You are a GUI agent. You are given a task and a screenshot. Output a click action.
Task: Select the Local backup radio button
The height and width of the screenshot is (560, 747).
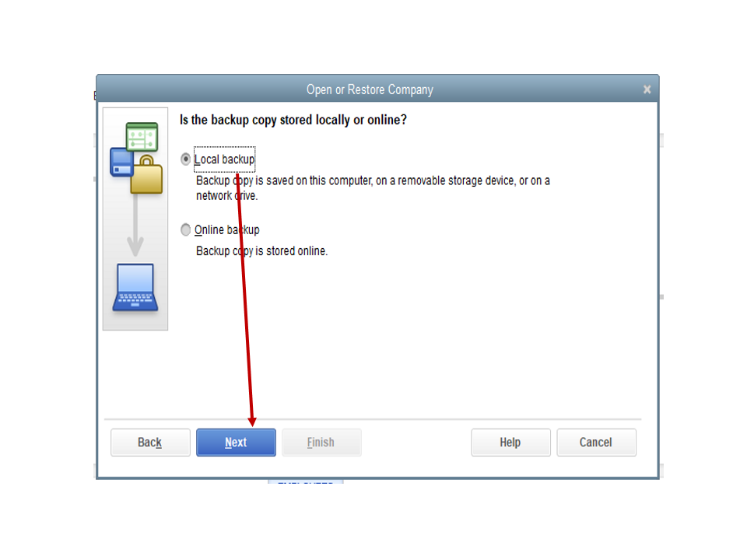(x=185, y=159)
